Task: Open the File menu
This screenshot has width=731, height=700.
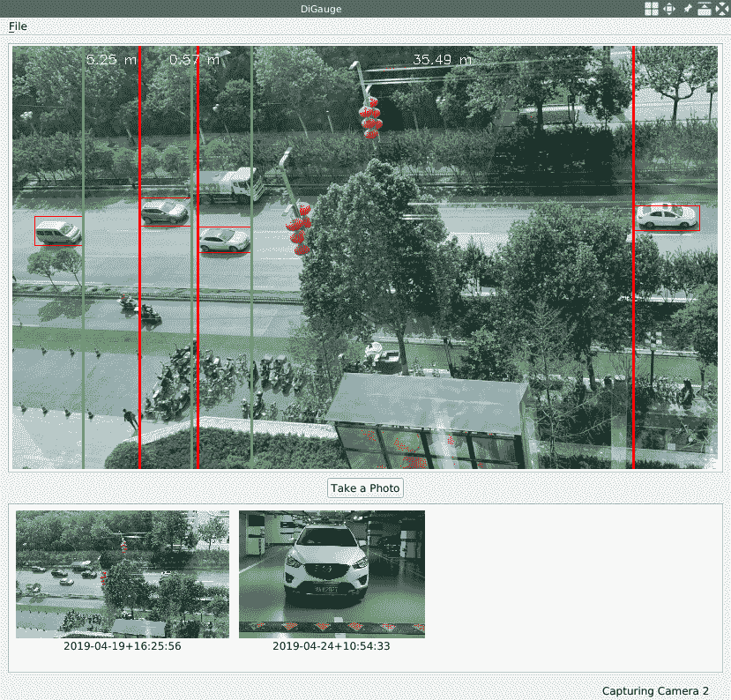Action: pyautogui.click(x=18, y=26)
